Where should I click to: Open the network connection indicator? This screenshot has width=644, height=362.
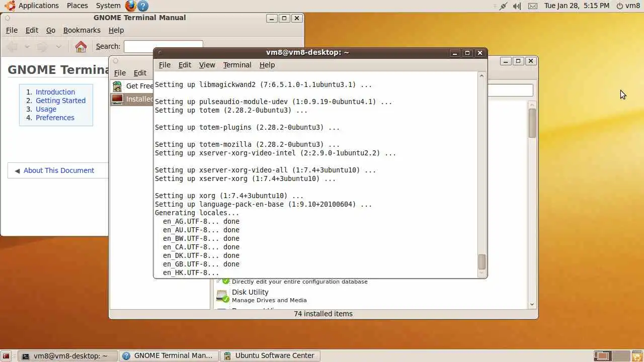(x=503, y=6)
